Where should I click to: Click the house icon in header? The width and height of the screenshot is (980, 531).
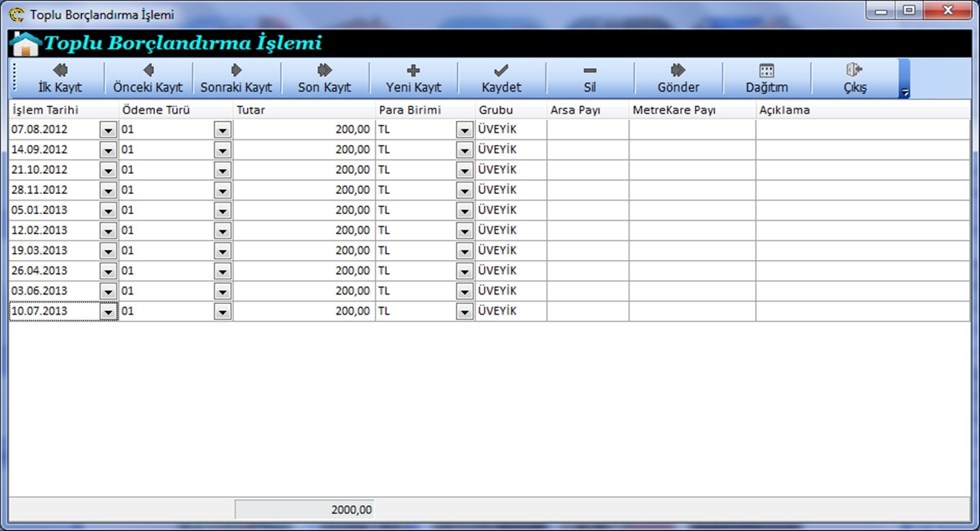pos(26,44)
